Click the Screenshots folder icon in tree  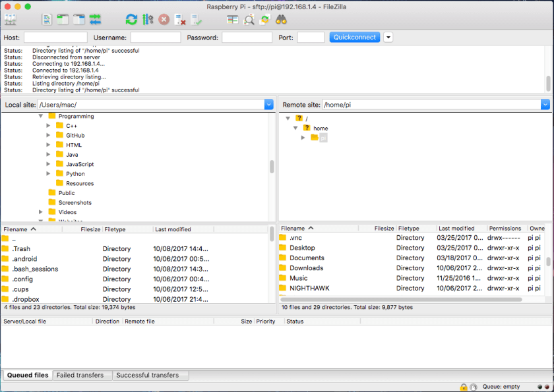pos(52,202)
